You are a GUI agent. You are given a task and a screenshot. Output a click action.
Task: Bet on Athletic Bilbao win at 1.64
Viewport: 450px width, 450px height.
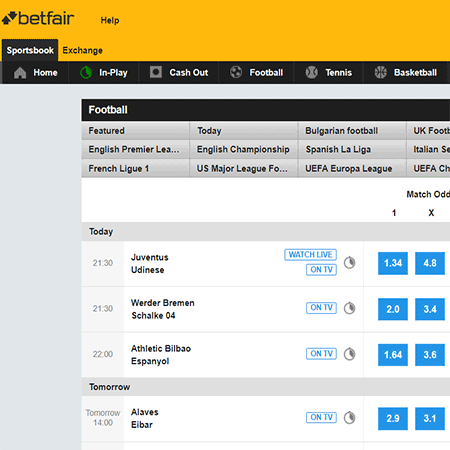pos(393,355)
